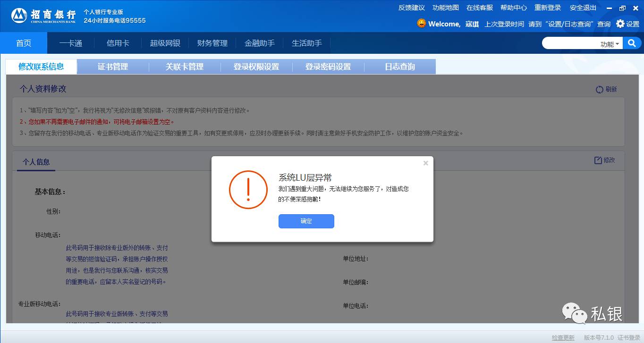Click the refresh icon next to 刷新
The image size is (644, 343).
[x=600, y=90]
